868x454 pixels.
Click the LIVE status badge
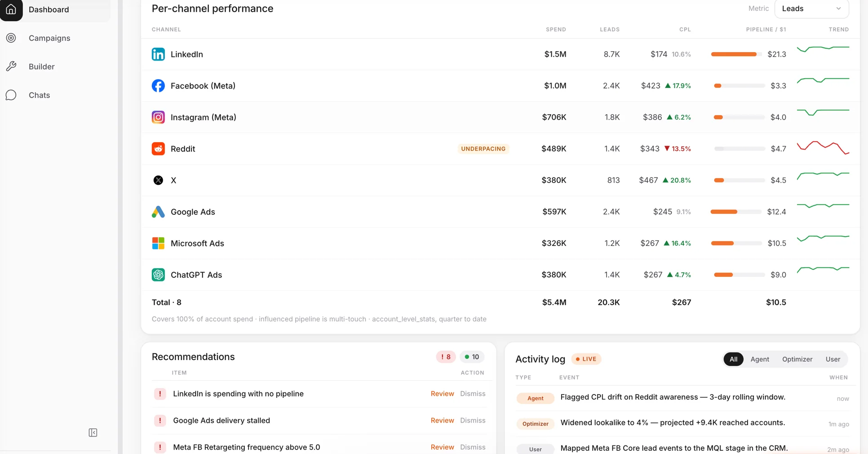[x=586, y=359]
